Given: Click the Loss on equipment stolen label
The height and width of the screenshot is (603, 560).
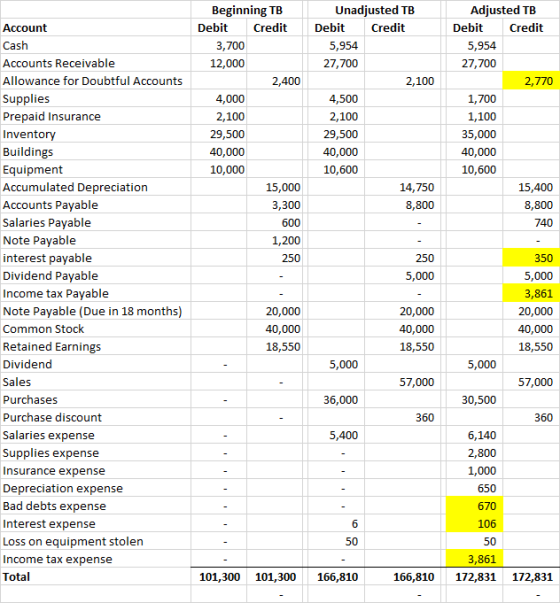Looking at the screenshot, I should [x=73, y=541].
